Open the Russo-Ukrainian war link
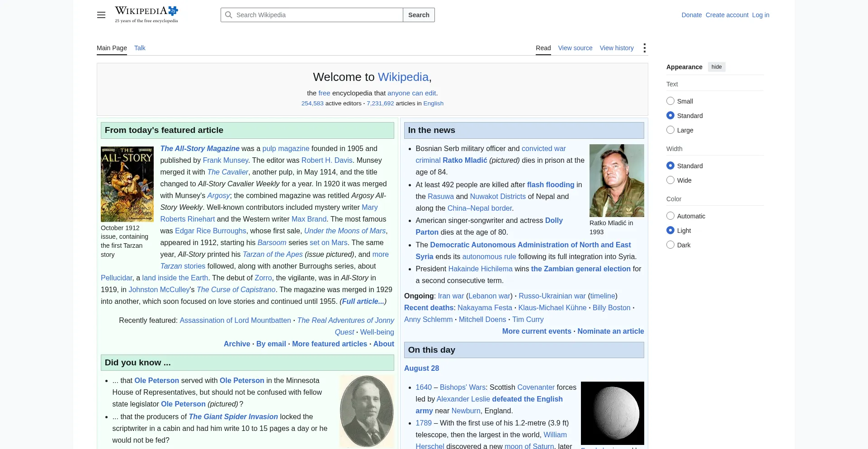This screenshot has width=868, height=449. 552,296
